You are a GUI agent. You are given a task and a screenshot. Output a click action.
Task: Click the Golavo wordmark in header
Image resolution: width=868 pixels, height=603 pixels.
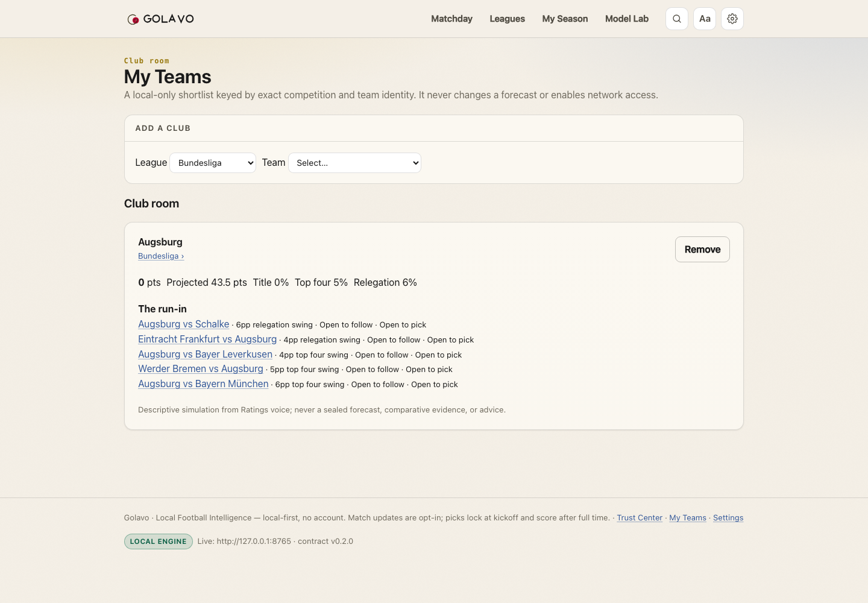(169, 19)
